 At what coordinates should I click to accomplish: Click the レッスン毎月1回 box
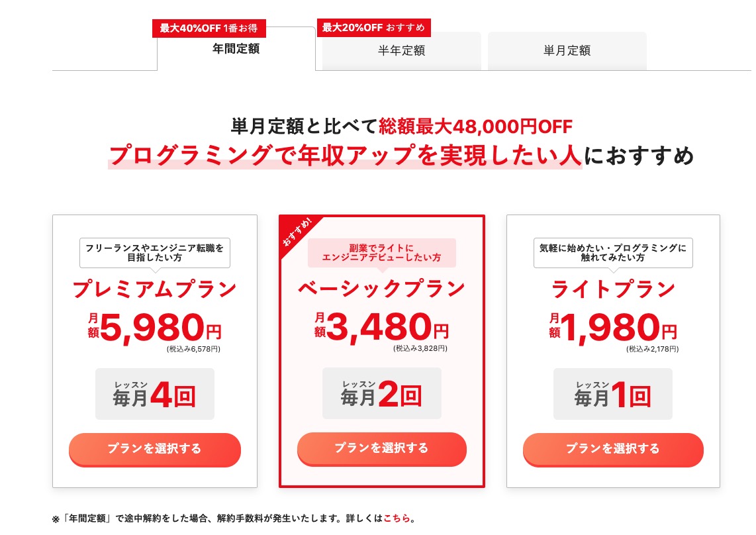coord(613,394)
